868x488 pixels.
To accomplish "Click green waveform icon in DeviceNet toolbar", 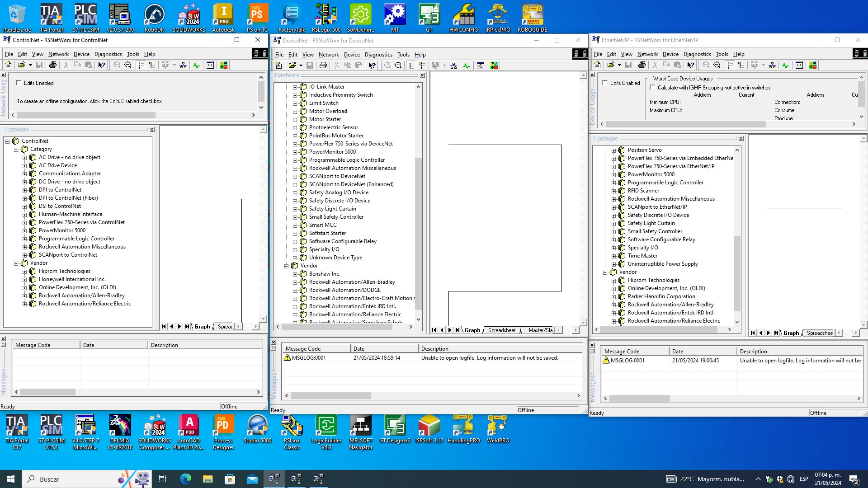I will tap(467, 66).
